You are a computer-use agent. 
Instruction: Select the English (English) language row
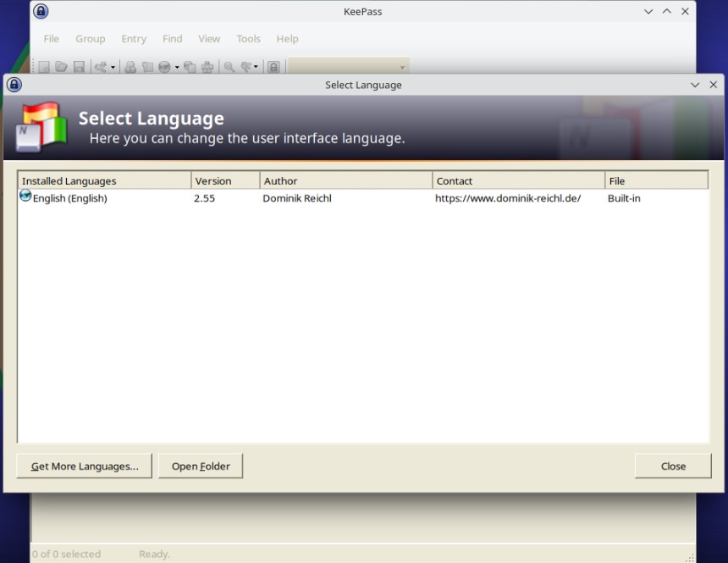coord(363,198)
